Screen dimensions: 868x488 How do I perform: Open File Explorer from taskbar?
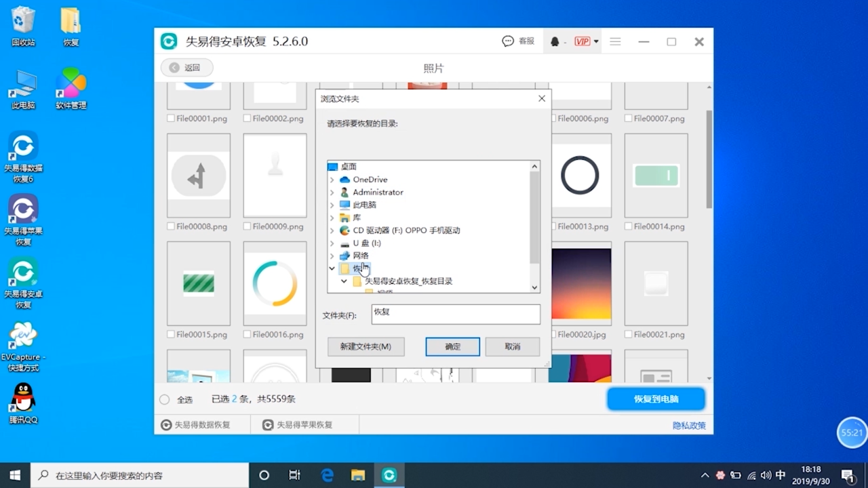click(x=358, y=475)
